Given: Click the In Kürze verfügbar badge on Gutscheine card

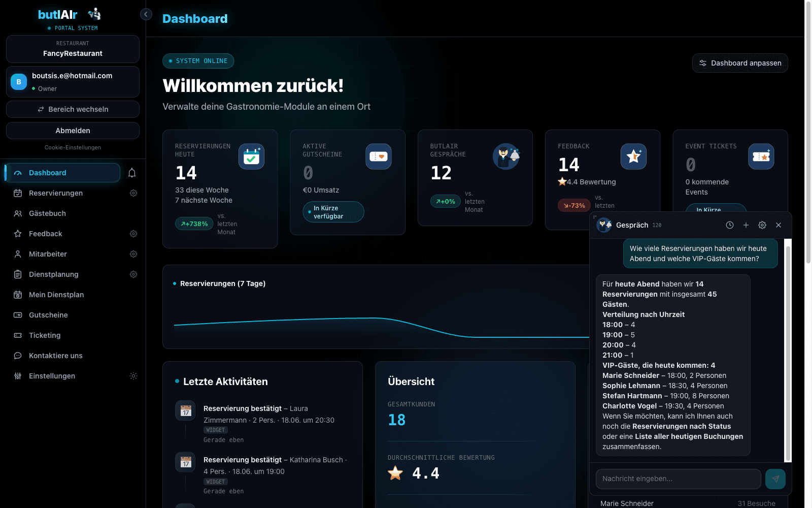Looking at the screenshot, I should [x=333, y=212].
